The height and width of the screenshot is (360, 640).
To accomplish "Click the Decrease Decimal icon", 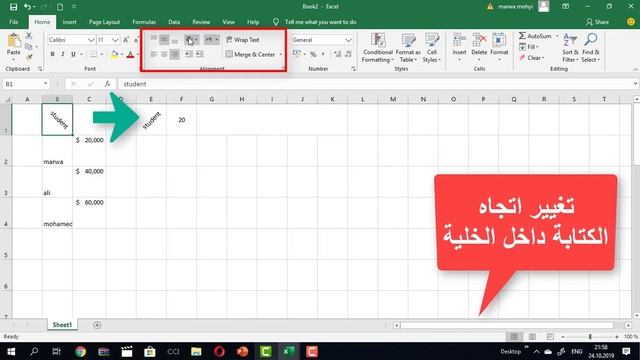I will pos(348,54).
